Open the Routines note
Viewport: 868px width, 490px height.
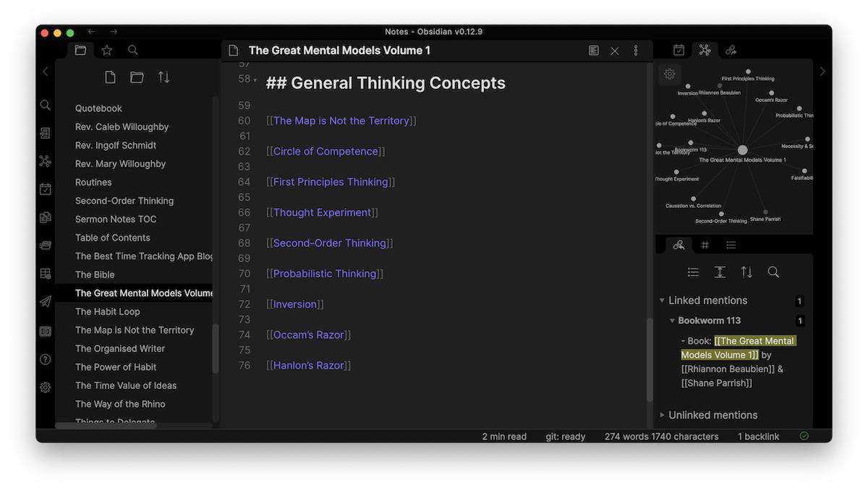pos(93,182)
